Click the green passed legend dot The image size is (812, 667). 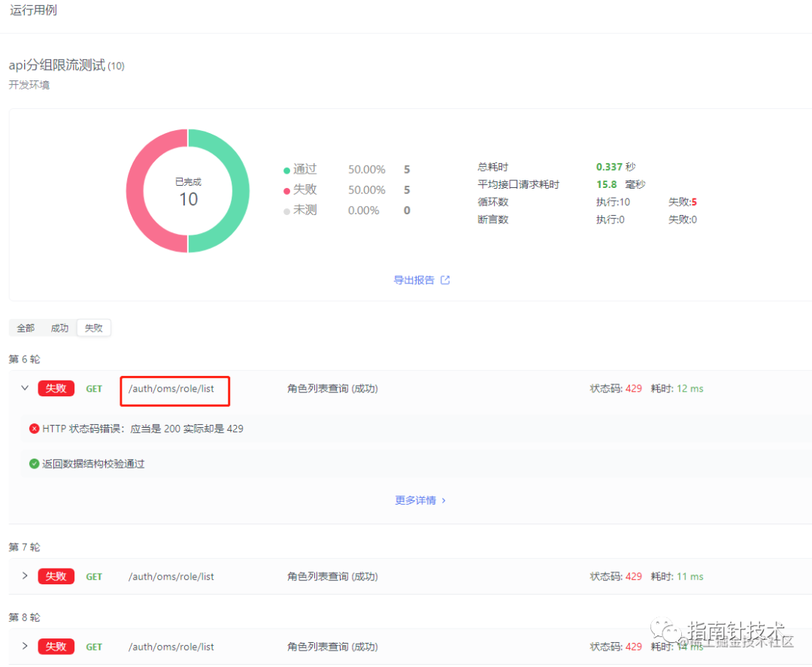(286, 171)
